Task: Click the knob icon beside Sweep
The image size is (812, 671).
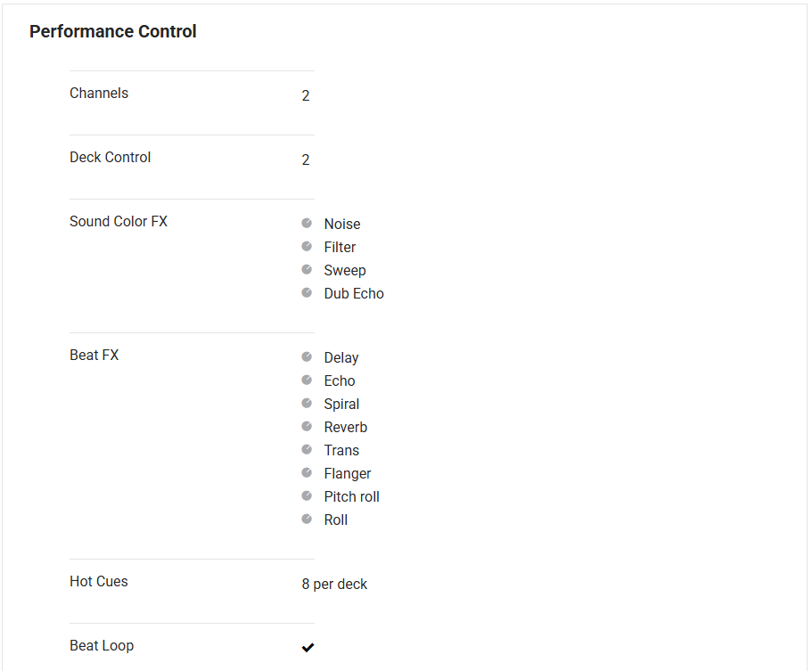Action: pyautogui.click(x=307, y=269)
